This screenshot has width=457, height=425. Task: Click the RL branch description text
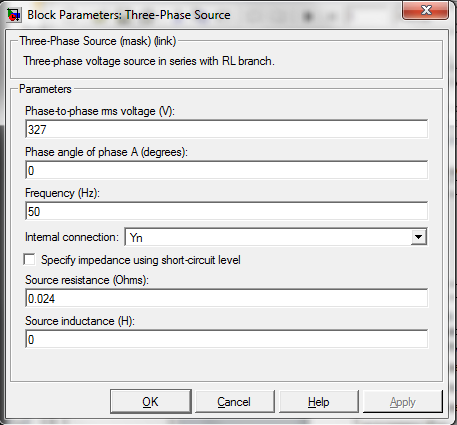pos(149,61)
